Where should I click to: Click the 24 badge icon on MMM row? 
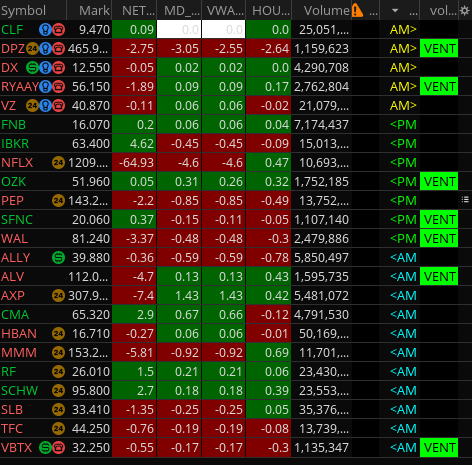(58, 353)
